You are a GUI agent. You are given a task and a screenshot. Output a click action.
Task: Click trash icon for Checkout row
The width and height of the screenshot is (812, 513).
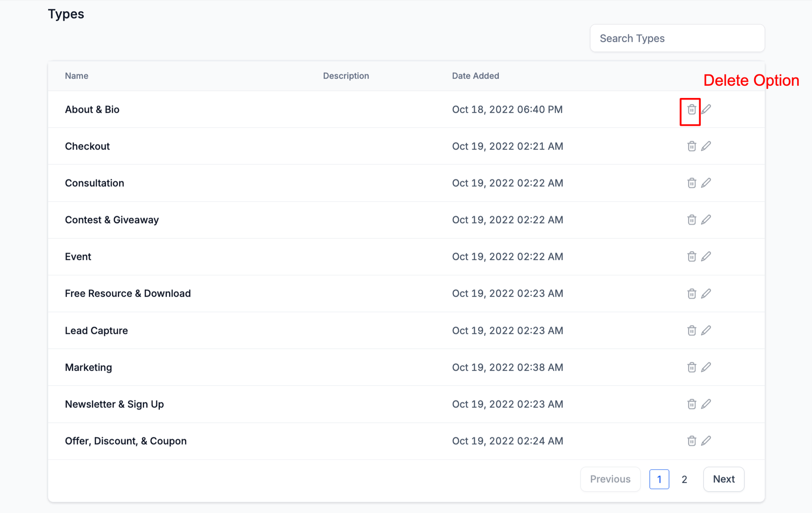coord(691,146)
